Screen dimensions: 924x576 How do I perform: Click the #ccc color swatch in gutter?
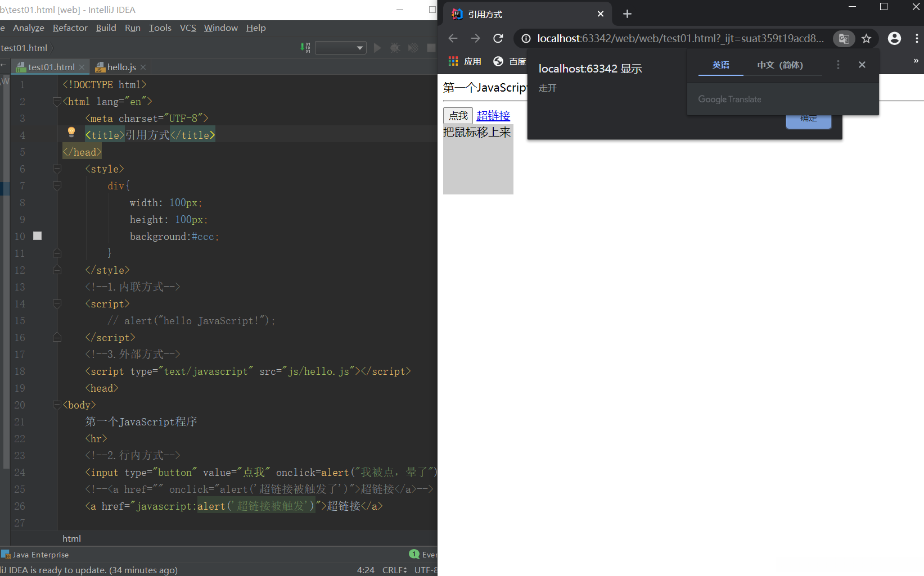click(38, 236)
